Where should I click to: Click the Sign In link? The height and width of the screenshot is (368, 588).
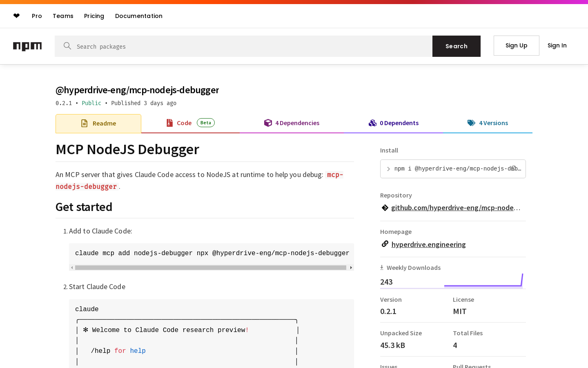[x=557, y=45]
